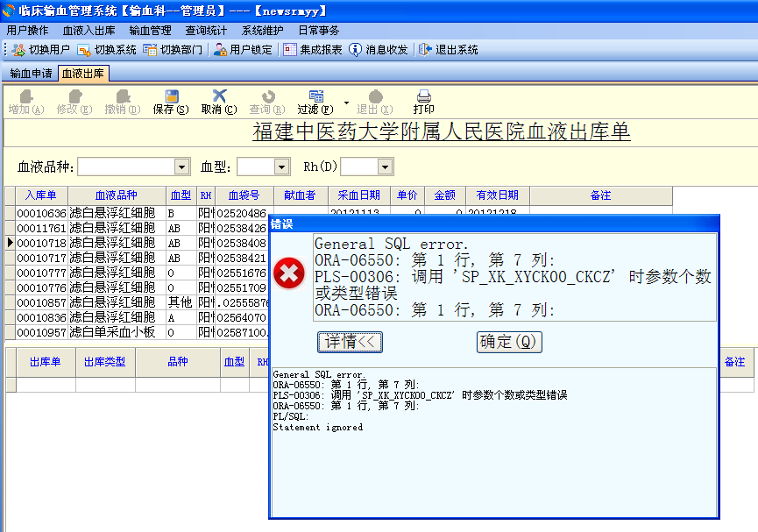
Task: Click the current row indicator for 00010718
Action: coord(11,243)
